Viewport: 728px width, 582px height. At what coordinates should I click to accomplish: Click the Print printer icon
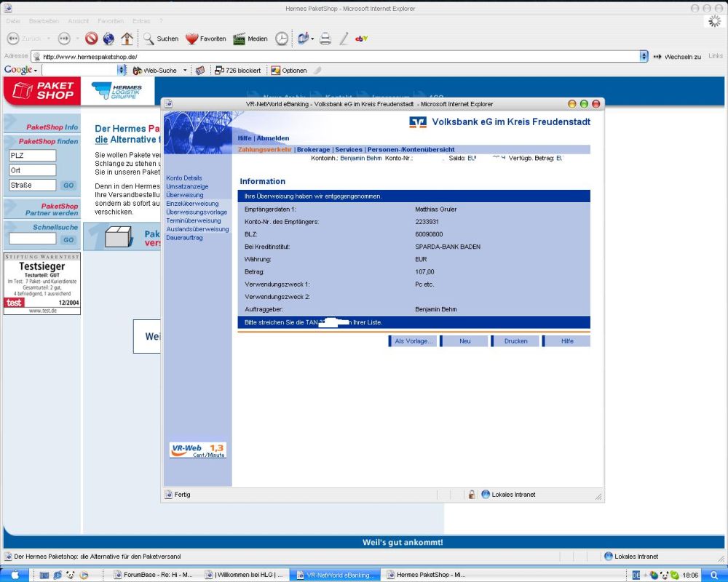pos(325,39)
